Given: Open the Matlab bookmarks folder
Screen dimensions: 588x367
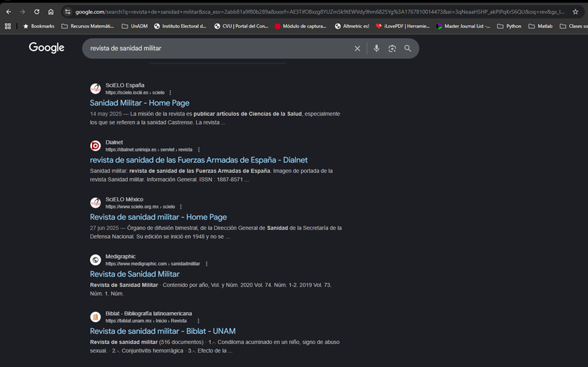Looking at the screenshot, I should tap(540, 26).
